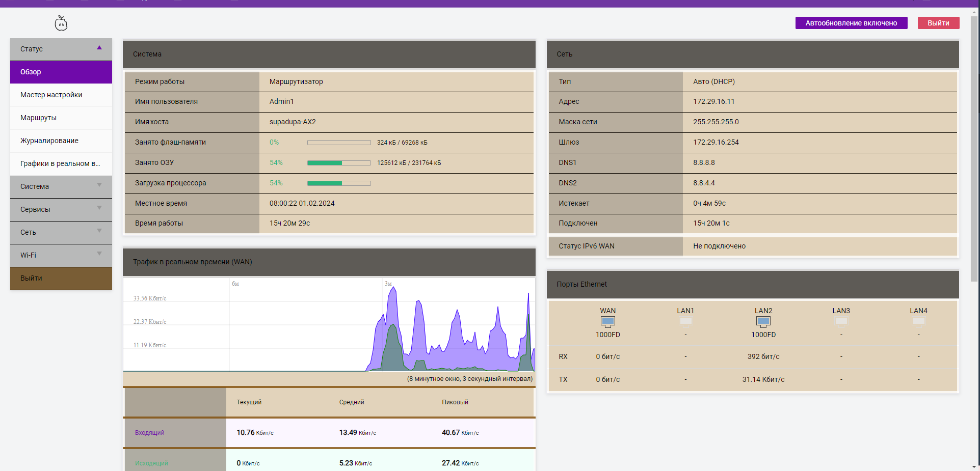Click the LAN3 port icon
980x471 pixels.
(x=841, y=321)
